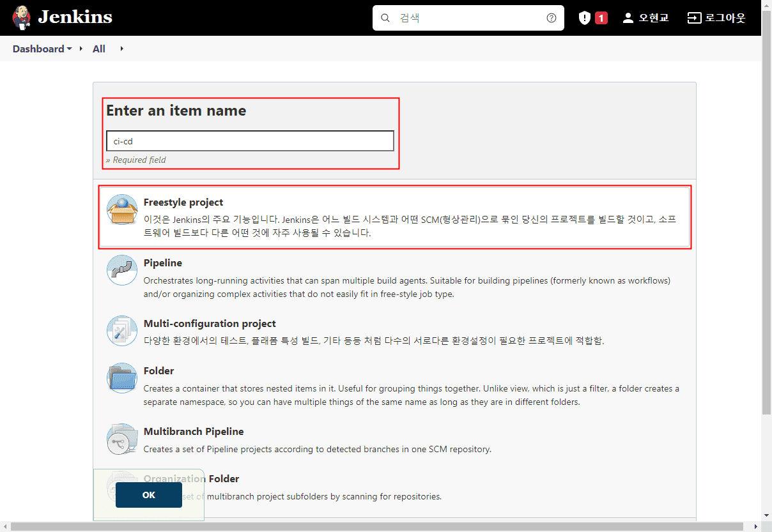Screen dimensions: 772x532
Task: Select the Freestyle project box icon
Action: click(x=122, y=209)
